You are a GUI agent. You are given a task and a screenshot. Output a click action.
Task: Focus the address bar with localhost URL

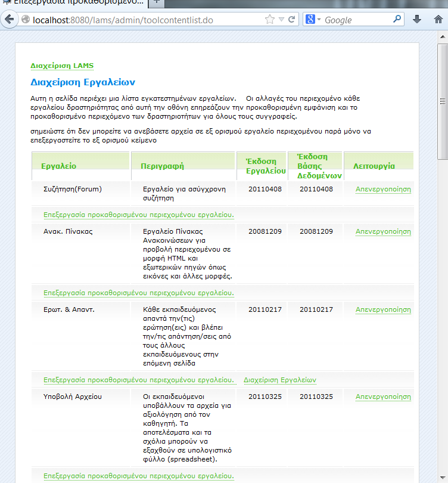click(148, 20)
